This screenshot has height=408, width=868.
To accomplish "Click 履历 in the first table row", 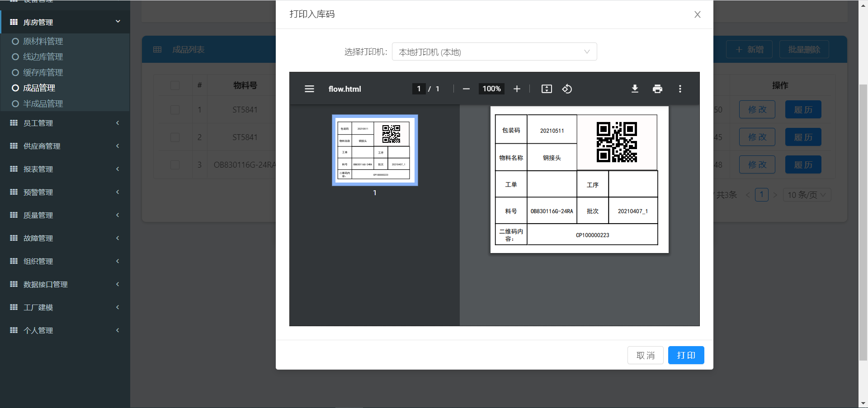I will [803, 110].
